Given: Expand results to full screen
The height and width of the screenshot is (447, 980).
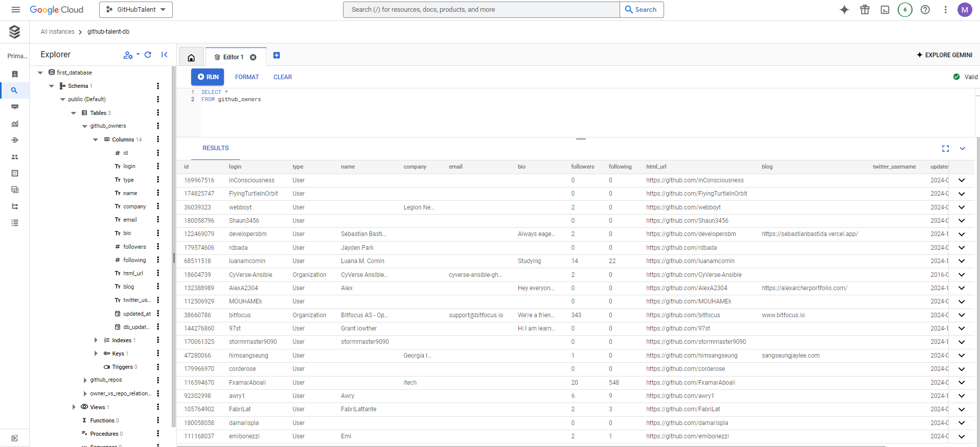Looking at the screenshot, I should 945,148.
